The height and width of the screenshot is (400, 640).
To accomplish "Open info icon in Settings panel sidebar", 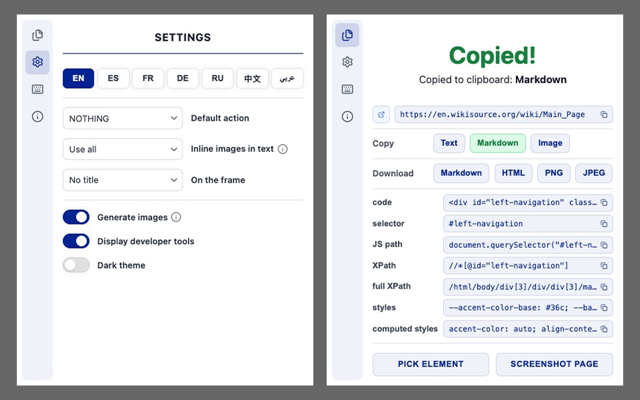I will coord(38,117).
